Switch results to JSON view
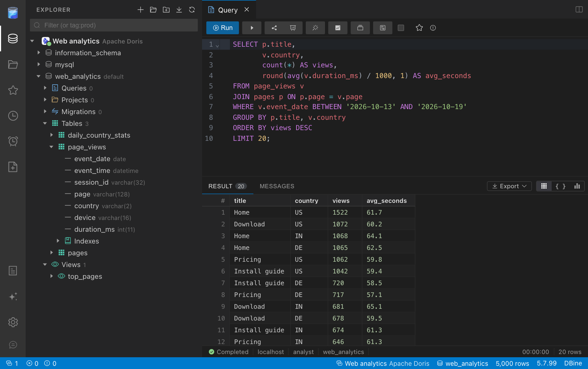Viewport: 588px width, 369px height. tap(561, 186)
